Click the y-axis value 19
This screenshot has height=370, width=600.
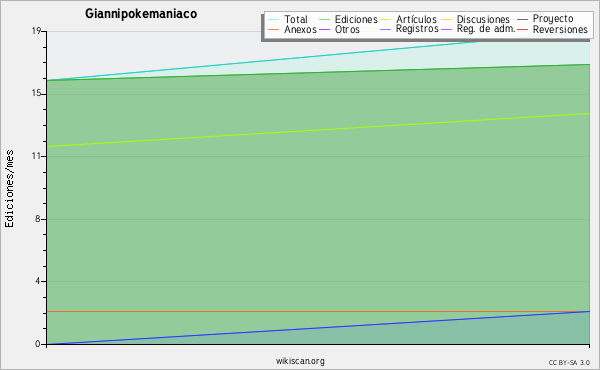pos(36,31)
